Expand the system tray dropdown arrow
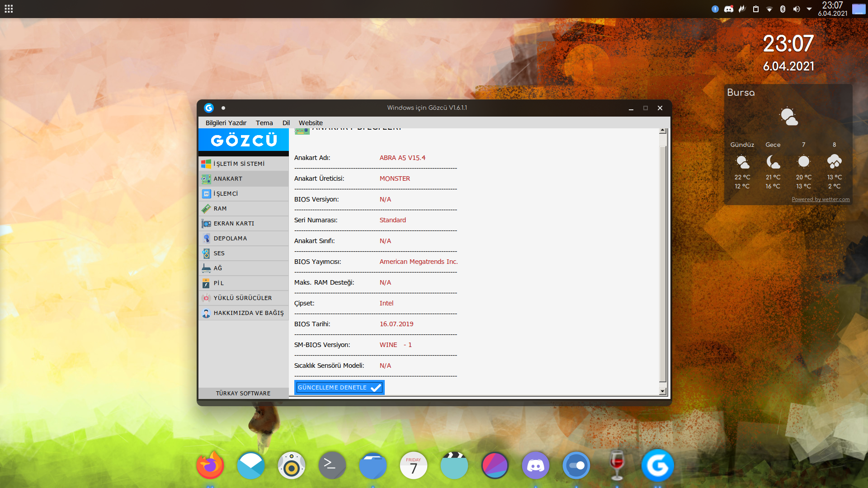The height and width of the screenshot is (488, 868). (809, 9)
